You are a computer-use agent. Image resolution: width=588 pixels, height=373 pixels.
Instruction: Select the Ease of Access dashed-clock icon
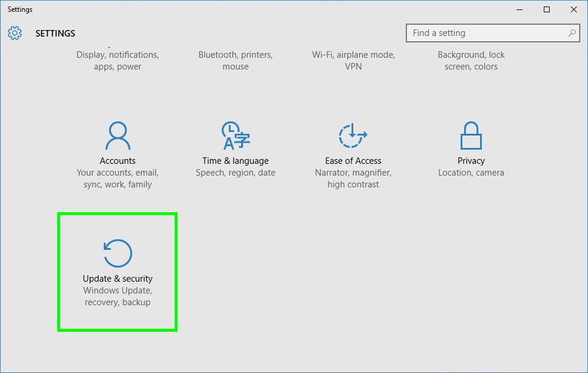click(353, 136)
